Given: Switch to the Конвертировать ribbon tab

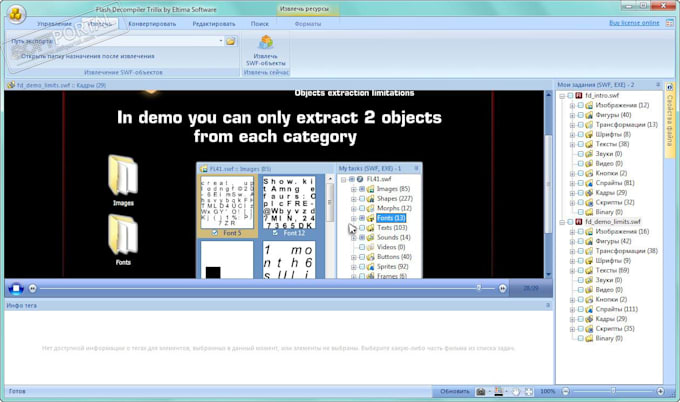Looking at the screenshot, I should point(152,24).
